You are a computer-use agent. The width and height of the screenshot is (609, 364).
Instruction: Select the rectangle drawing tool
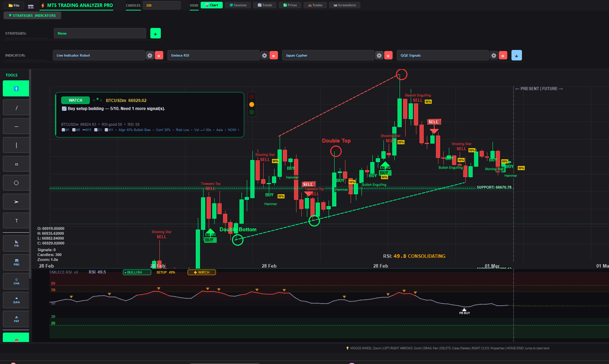pos(16,163)
